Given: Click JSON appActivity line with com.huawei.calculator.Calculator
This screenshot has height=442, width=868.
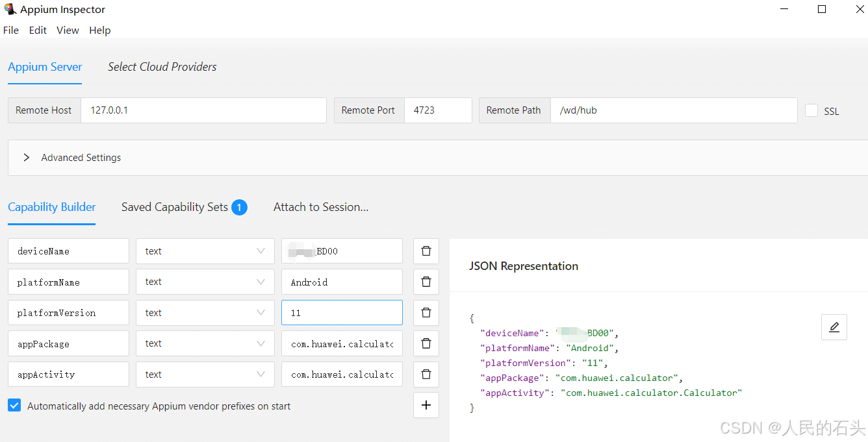Looking at the screenshot, I should pos(611,393).
